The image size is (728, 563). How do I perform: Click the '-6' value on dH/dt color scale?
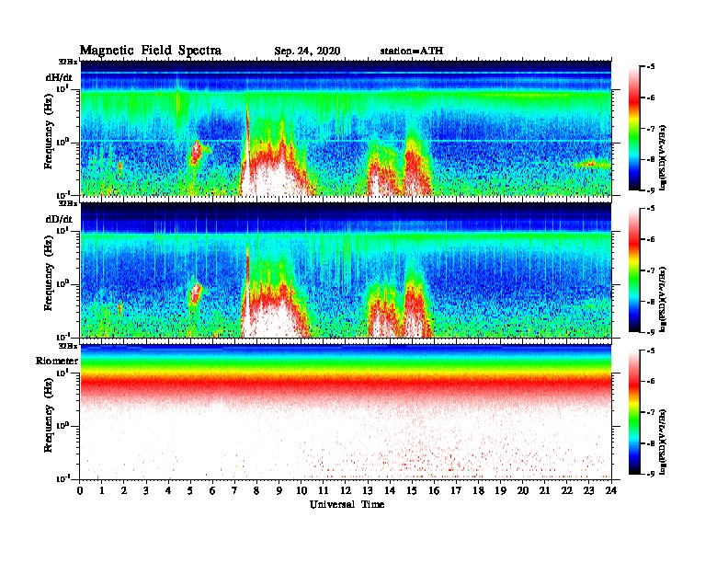click(651, 98)
